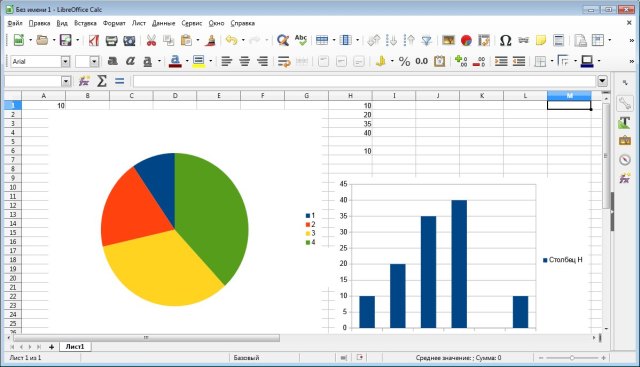Screen dimensions: 640x367
Task: Open font name Arial dropdown
Action: coord(65,62)
